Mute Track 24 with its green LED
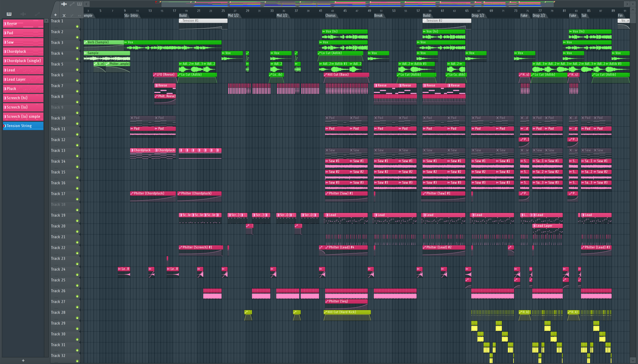Screen dimensions: 638x364 (x=77, y=275)
